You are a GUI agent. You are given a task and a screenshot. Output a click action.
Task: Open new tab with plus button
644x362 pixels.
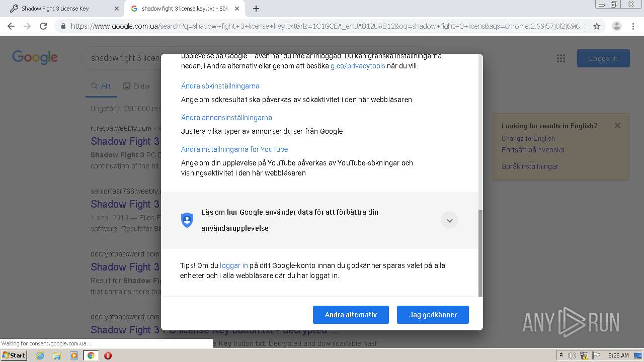tap(256, 9)
